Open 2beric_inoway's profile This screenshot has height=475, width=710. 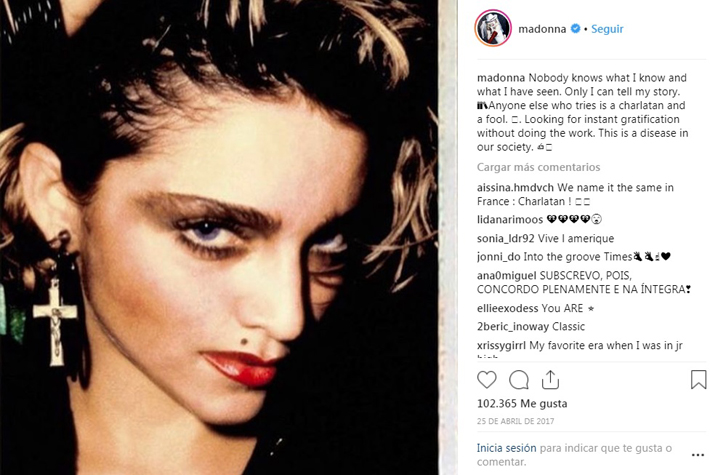pyautogui.click(x=513, y=327)
